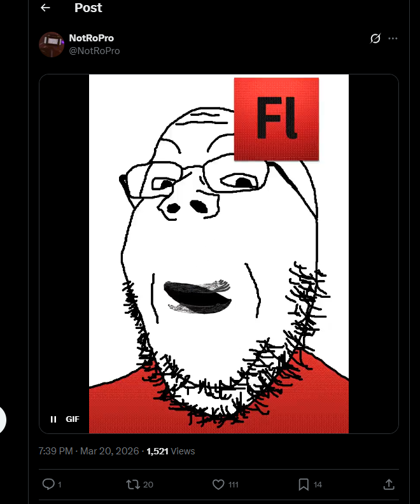Image resolution: width=420 pixels, height=504 pixels.
Task: Click the red Fl Flash logo in image
Action: (276, 119)
